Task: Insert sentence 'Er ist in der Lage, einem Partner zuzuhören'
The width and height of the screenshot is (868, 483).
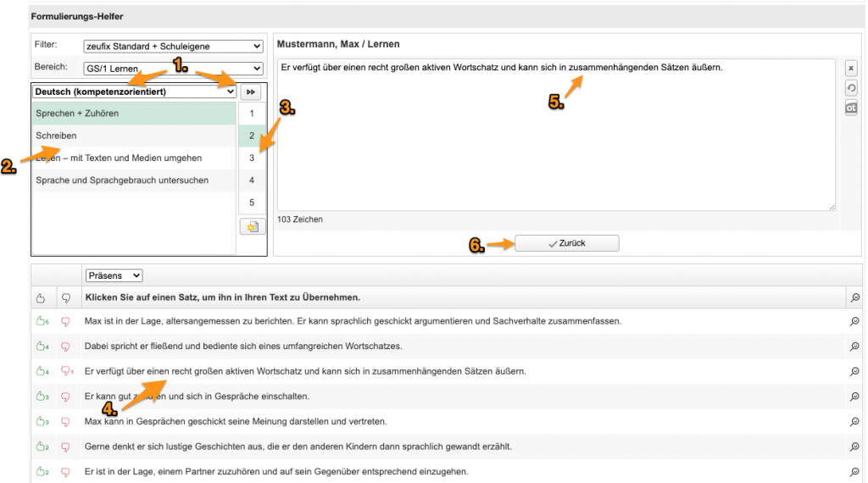Action: [x=276, y=472]
